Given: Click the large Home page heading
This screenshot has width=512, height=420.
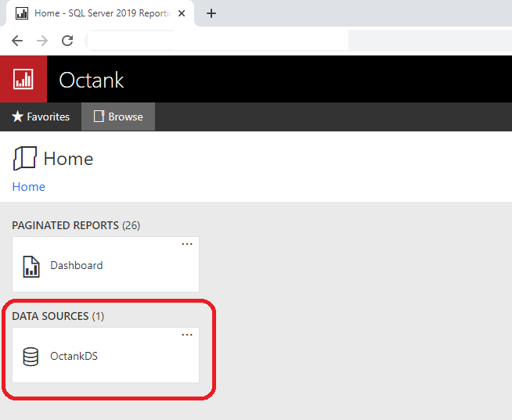Looking at the screenshot, I should click(69, 159).
